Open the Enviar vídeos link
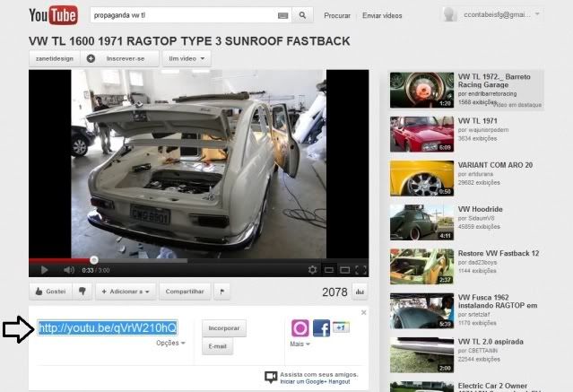573x392 pixels. coord(382,16)
